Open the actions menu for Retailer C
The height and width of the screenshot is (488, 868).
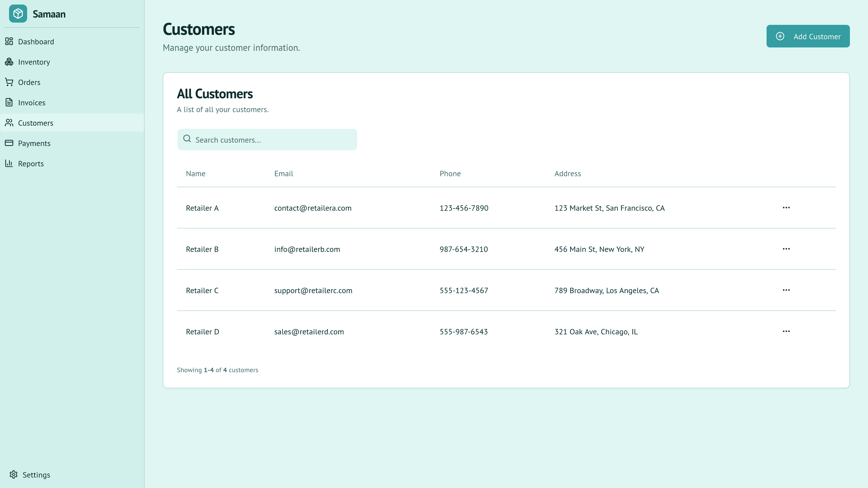click(x=786, y=290)
